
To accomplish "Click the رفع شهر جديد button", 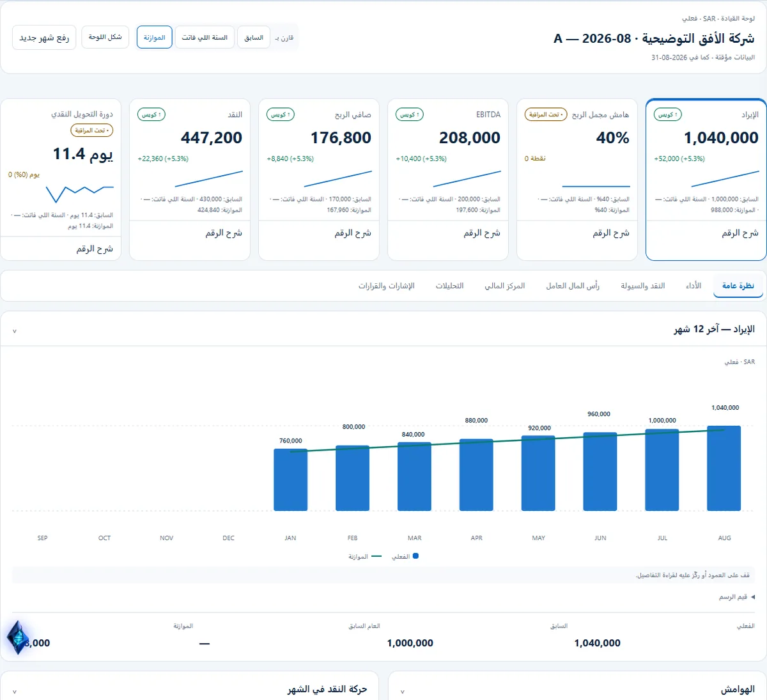I will click(x=44, y=38).
